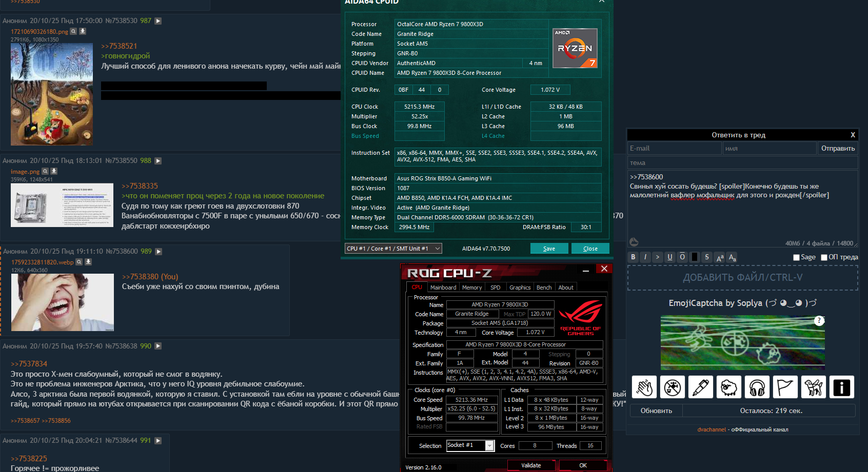The width and height of the screenshot is (868, 472).
Task: Switch to the Mainboard tab in CPU-Z
Action: 443,288
